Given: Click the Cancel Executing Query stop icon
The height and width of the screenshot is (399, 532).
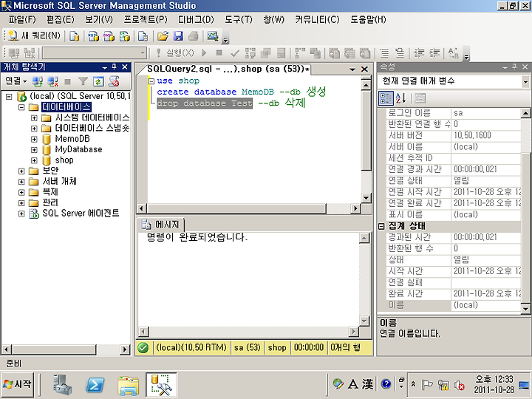Looking at the screenshot, I should [219, 53].
